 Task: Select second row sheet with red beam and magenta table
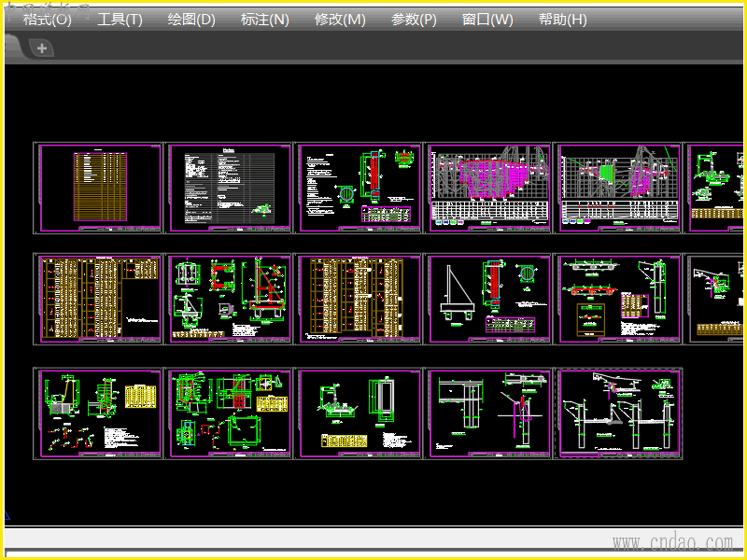point(618,299)
